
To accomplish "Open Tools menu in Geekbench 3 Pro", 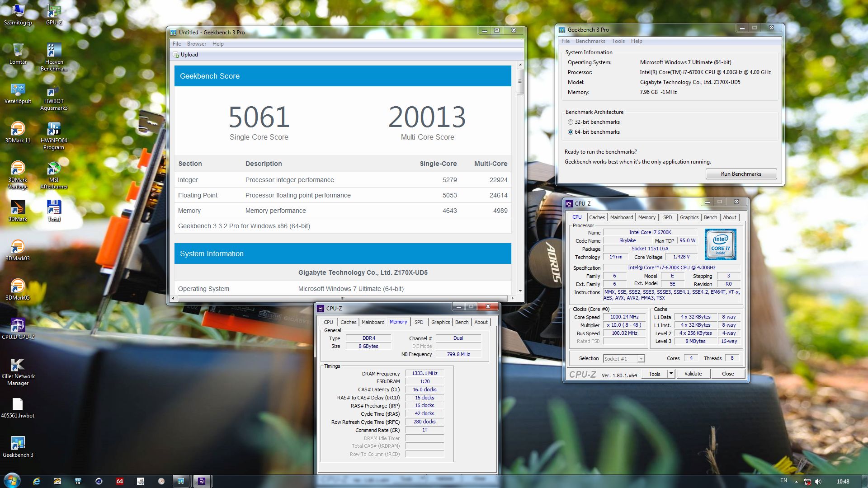I will pos(618,41).
